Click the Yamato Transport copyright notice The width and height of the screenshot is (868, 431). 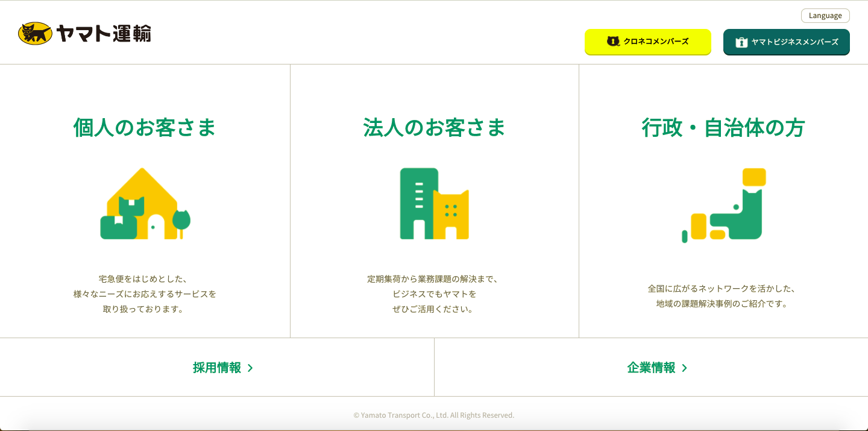coord(434,415)
